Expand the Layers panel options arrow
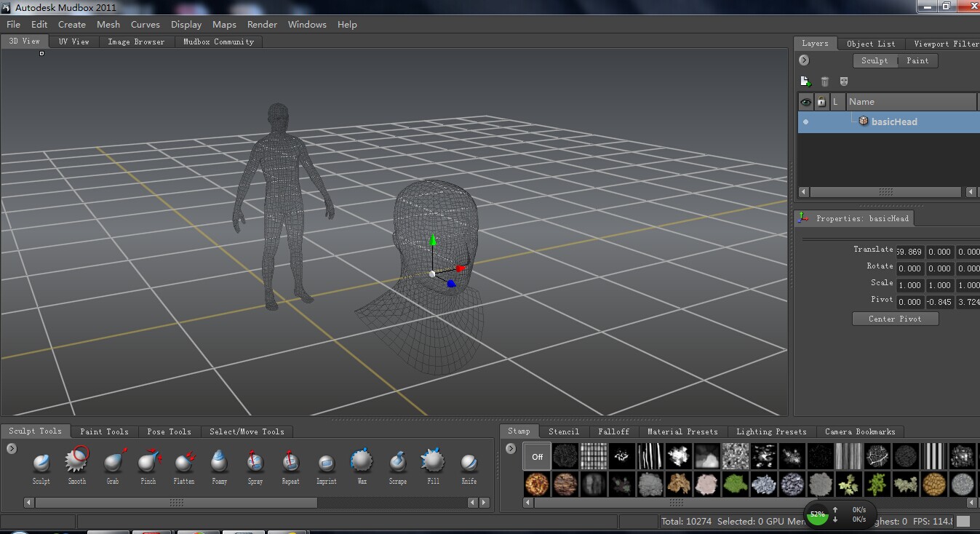 (x=804, y=60)
